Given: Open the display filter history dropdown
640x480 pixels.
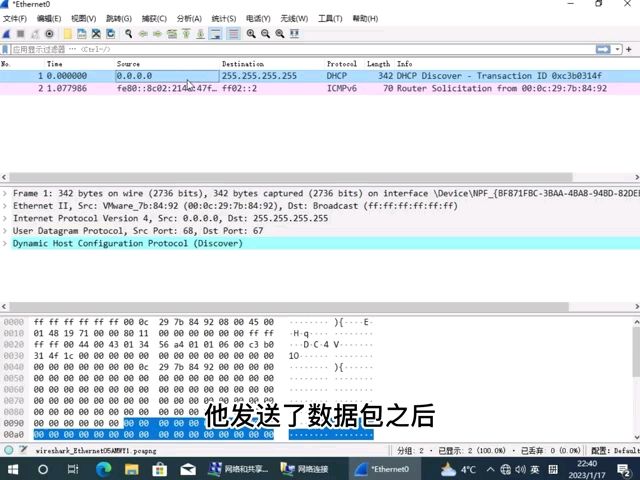Looking at the screenshot, I should click(618, 49).
